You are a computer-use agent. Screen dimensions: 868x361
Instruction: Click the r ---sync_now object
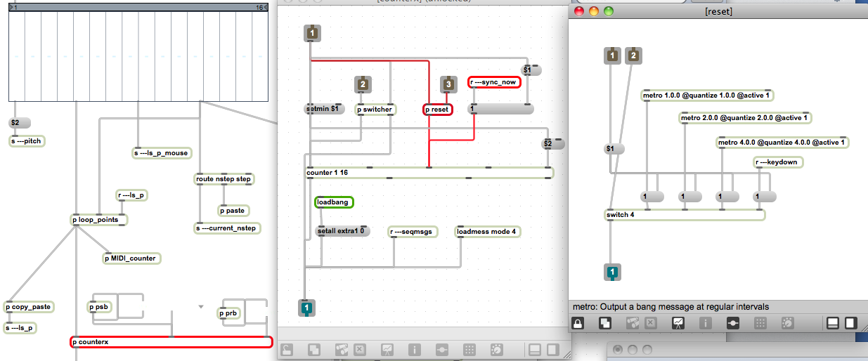tap(494, 82)
